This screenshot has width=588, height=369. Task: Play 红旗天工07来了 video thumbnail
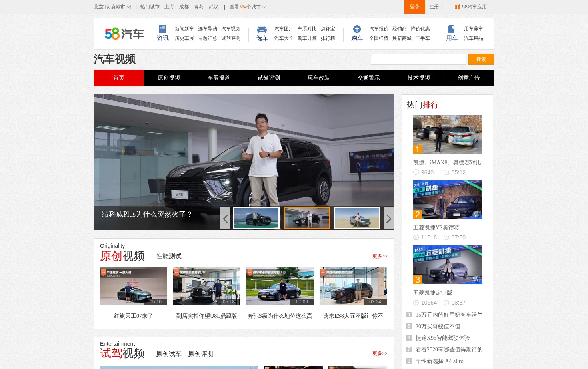(x=134, y=286)
